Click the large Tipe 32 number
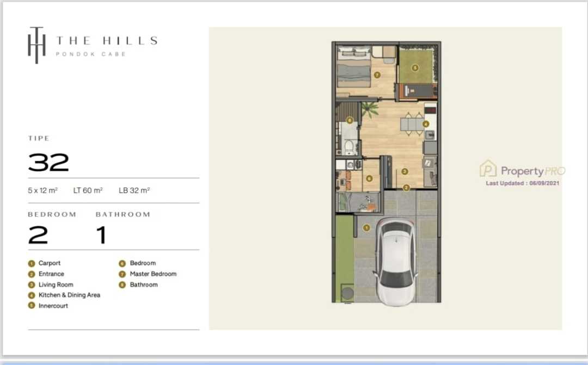 [x=48, y=162]
